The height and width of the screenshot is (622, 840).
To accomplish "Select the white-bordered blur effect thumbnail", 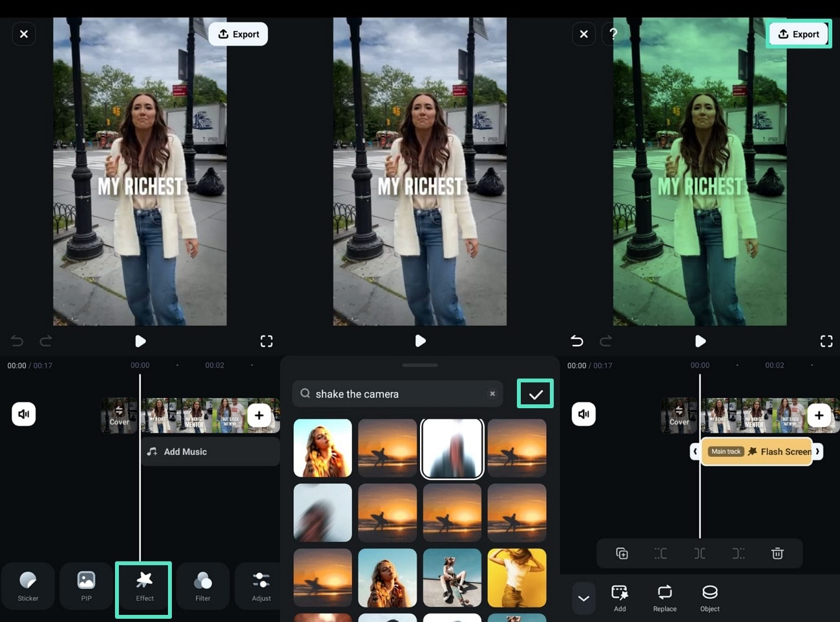I will 452,448.
